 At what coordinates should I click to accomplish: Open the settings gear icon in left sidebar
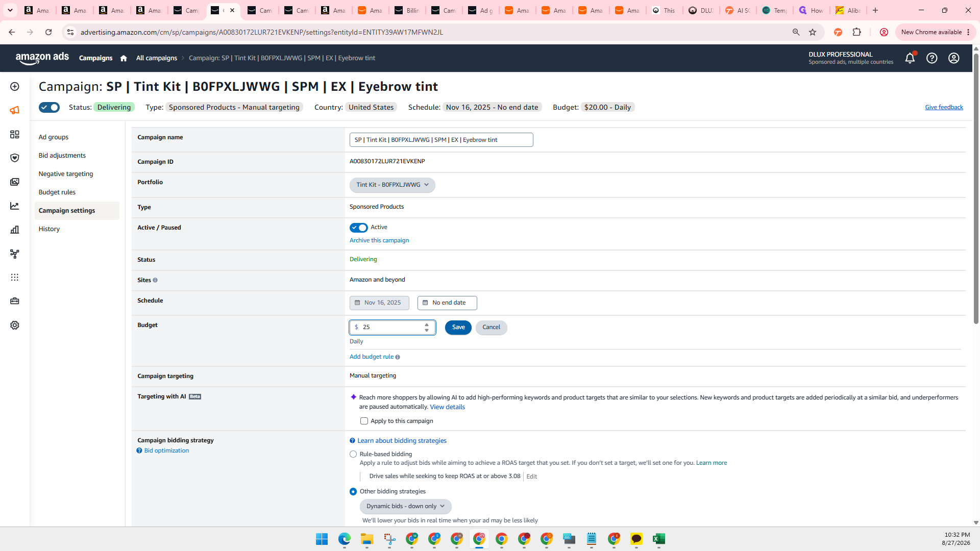pos(15,325)
